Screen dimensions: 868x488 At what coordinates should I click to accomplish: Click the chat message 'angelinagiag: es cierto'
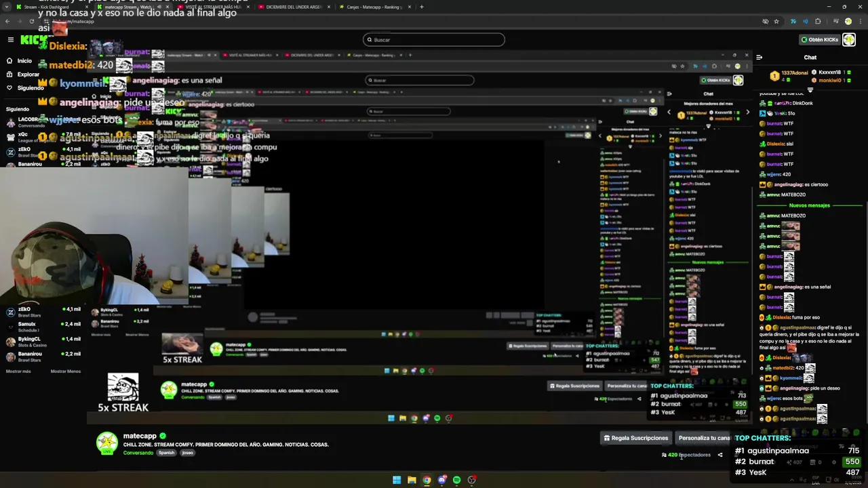tap(794, 184)
